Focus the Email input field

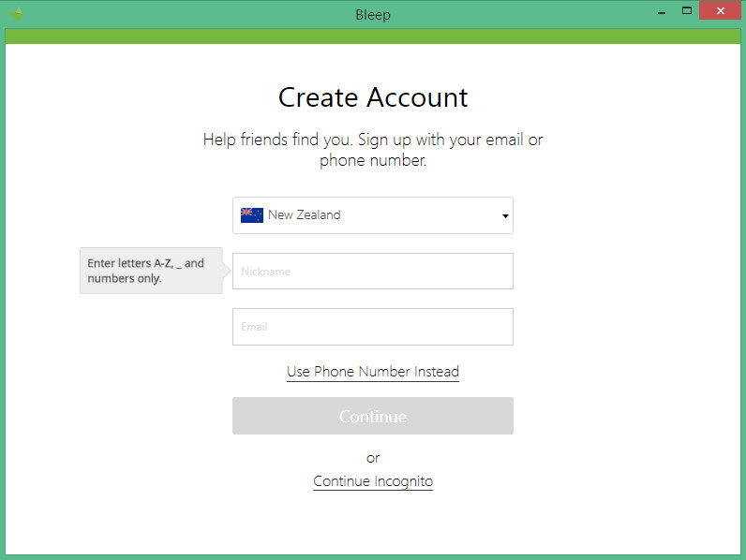(372, 327)
